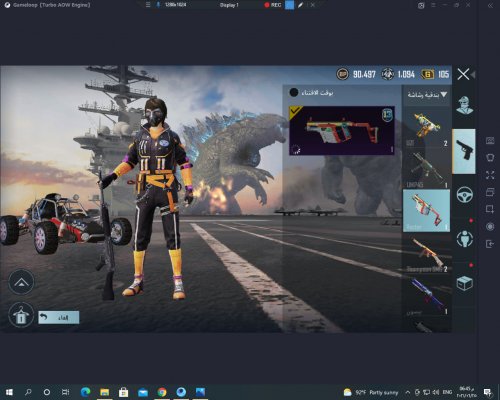Toggle the REC screen recording button
Viewport: 500px width, 400px height.
click(x=273, y=5)
